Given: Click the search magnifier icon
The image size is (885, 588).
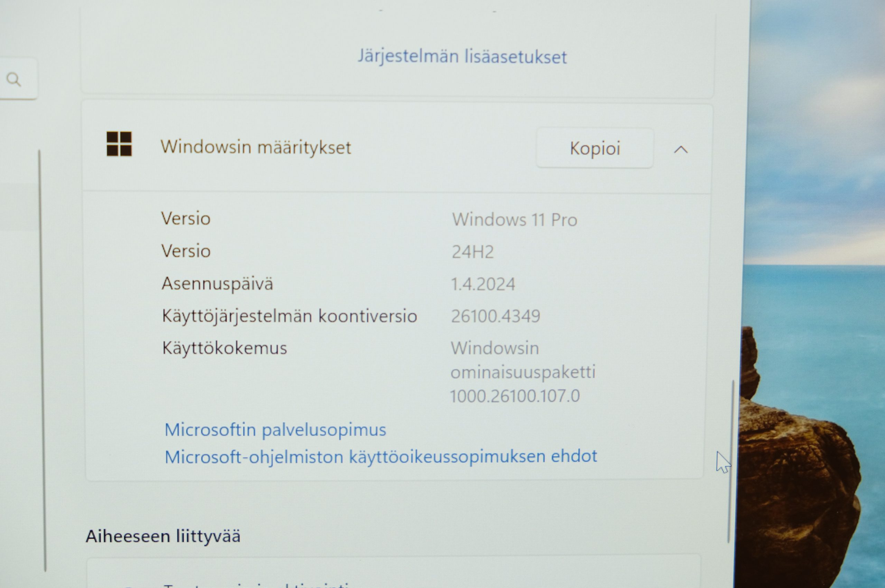Looking at the screenshot, I should 14,79.
